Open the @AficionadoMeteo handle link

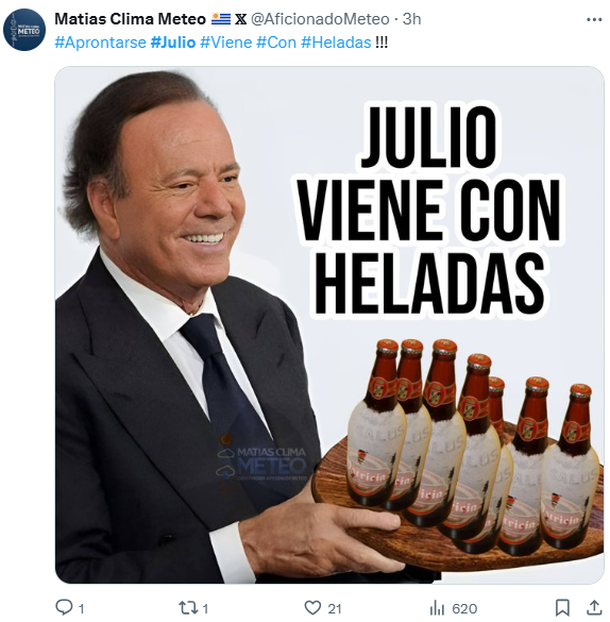pyautogui.click(x=320, y=19)
